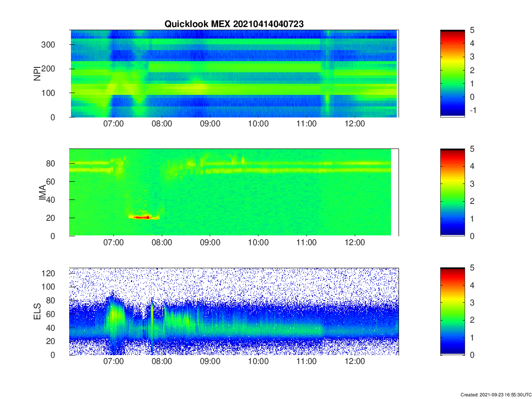Click inside the NPI spectrogram plot
The height and width of the screenshot is (399, 532).
(x=234, y=74)
